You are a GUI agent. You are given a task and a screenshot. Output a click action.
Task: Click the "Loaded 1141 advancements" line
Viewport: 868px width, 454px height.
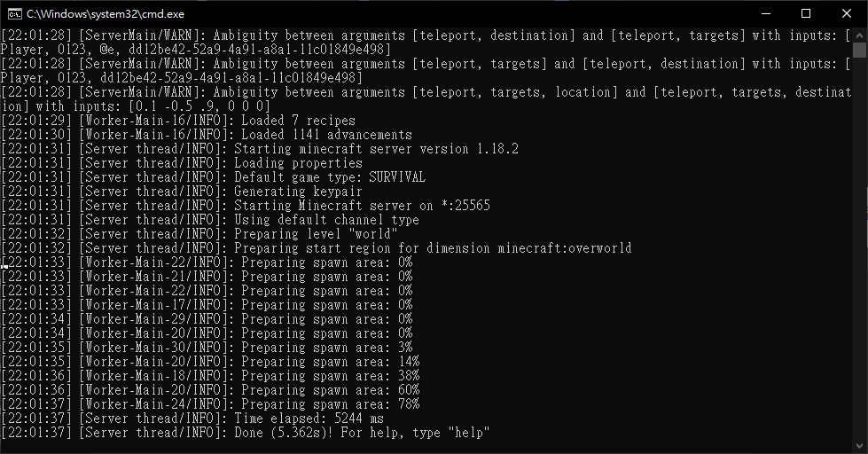coord(207,134)
